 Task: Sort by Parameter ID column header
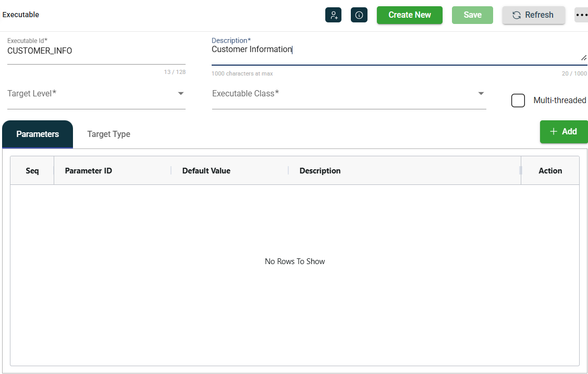point(88,171)
